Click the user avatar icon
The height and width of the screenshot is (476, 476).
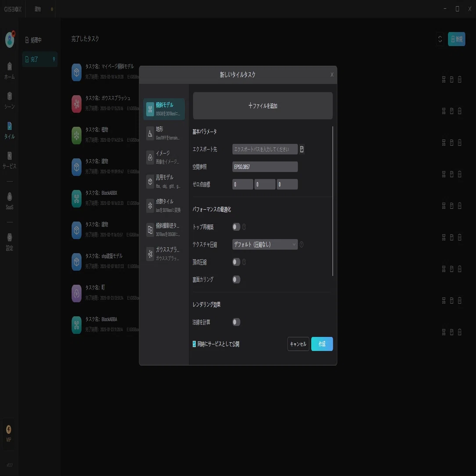(x=10, y=39)
